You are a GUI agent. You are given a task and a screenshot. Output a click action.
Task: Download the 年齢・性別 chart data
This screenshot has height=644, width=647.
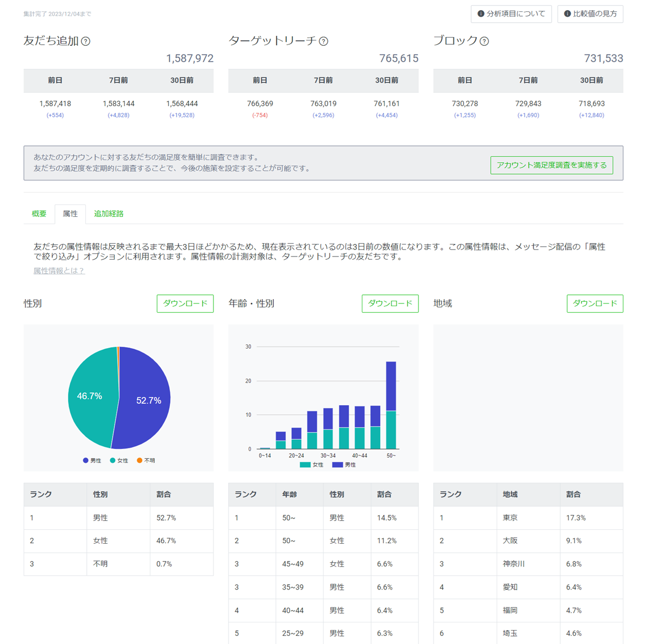(390, 303)
